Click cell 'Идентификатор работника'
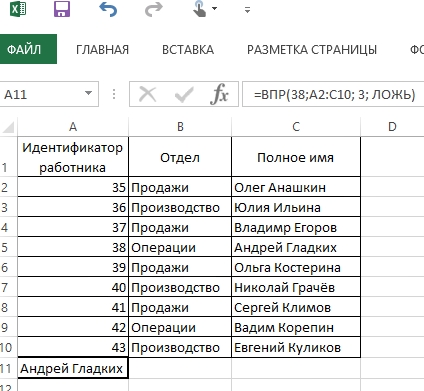424x391 pixels. pyautogui.click(x=73, y=157)
